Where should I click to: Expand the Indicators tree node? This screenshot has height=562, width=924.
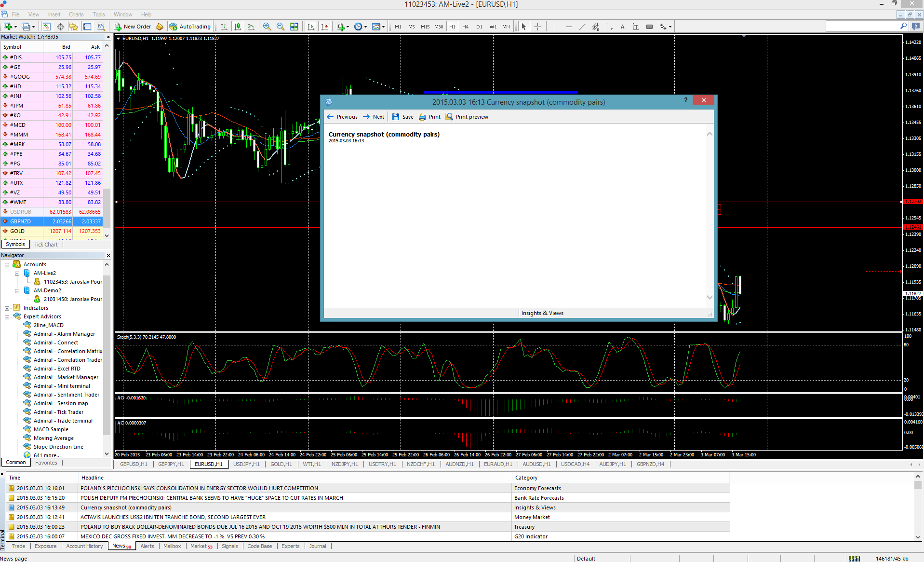(x=7, y=308)
